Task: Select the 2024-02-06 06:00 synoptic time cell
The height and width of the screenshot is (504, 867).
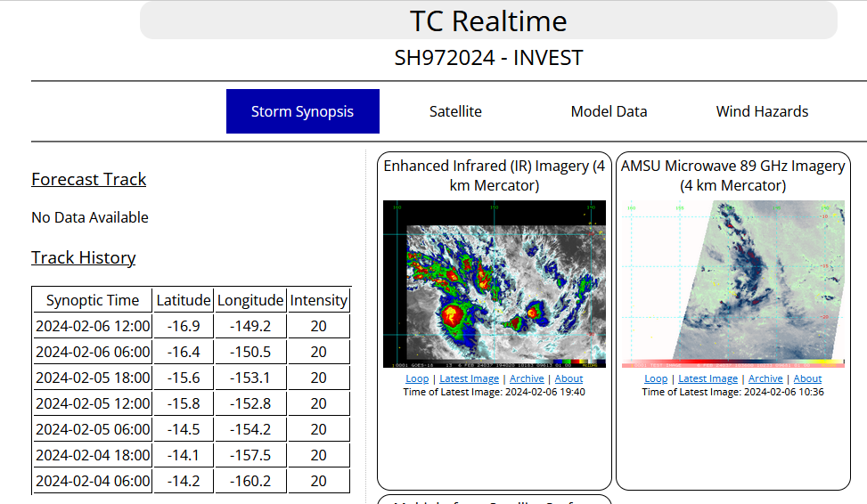Action: coord(93,352)
